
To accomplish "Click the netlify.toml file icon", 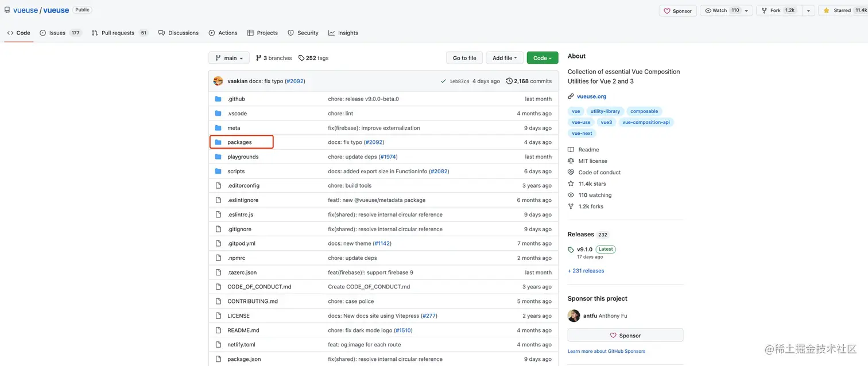I will tap(218, 345).
